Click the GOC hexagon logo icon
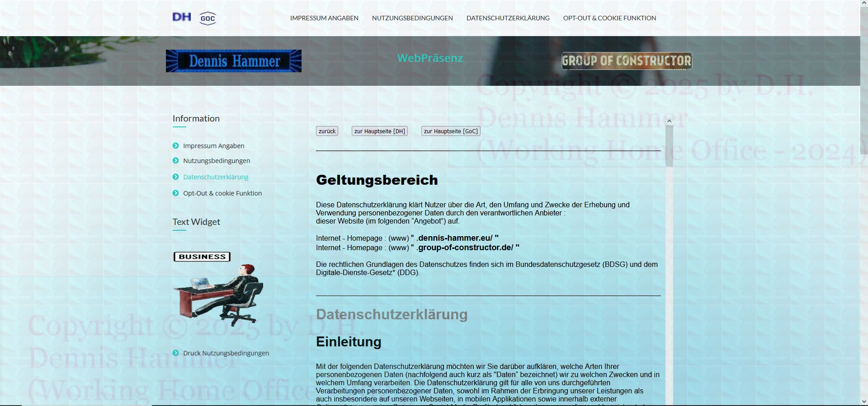The image size is (868, 406). [208, 19]
